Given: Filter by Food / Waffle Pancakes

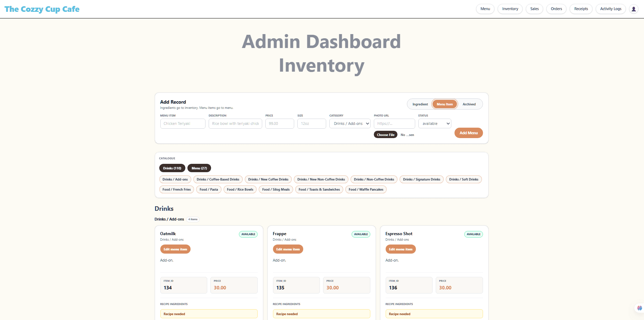Looking at the screenshot, I should pos(366,190).
